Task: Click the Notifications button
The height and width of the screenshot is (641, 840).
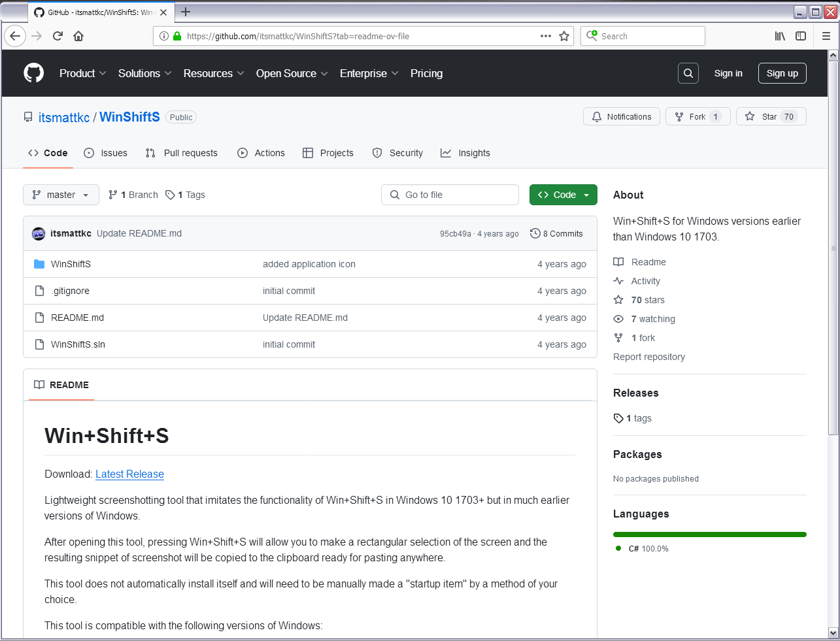Action: click(622, 116)
